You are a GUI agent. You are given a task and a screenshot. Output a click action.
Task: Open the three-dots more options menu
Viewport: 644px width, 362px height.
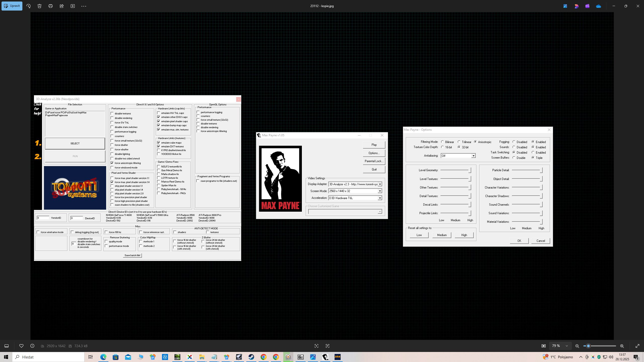click(x=84, y=6)
